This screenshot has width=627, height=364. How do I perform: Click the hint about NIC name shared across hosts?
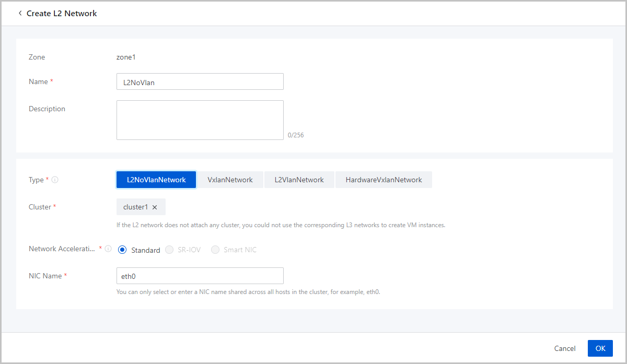click(248, 292)
